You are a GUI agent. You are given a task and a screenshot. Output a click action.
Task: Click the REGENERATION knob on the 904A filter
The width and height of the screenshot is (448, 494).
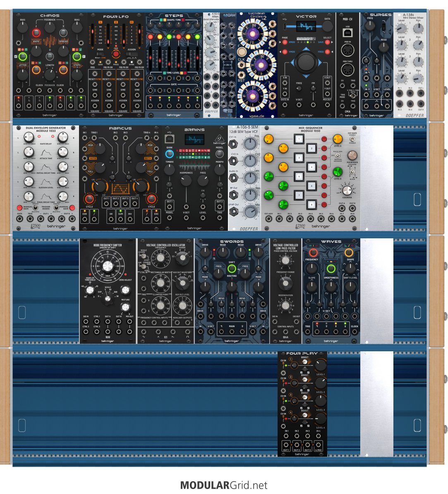285,305
